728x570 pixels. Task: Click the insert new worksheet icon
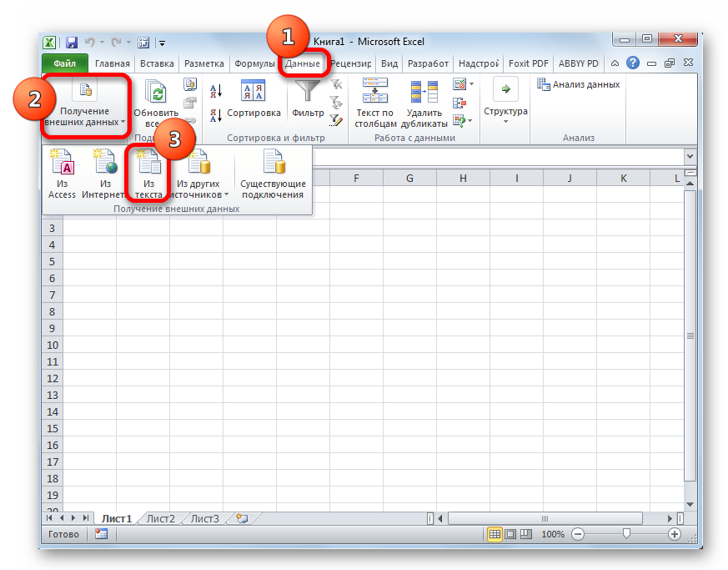(242, 518)
